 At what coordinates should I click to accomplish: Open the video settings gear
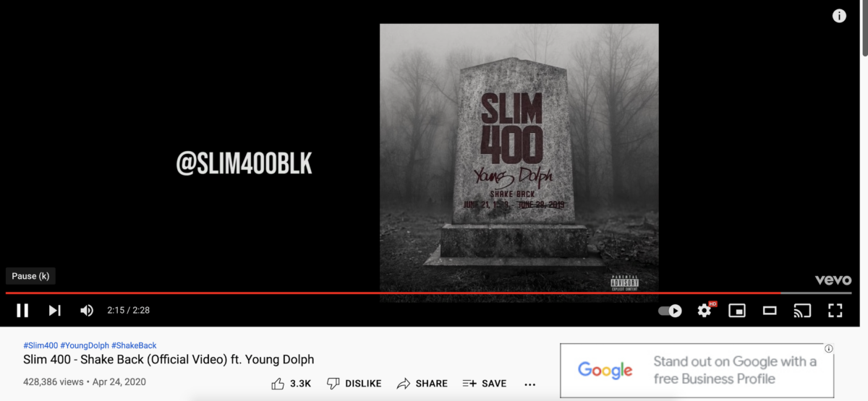pos(705,311)
